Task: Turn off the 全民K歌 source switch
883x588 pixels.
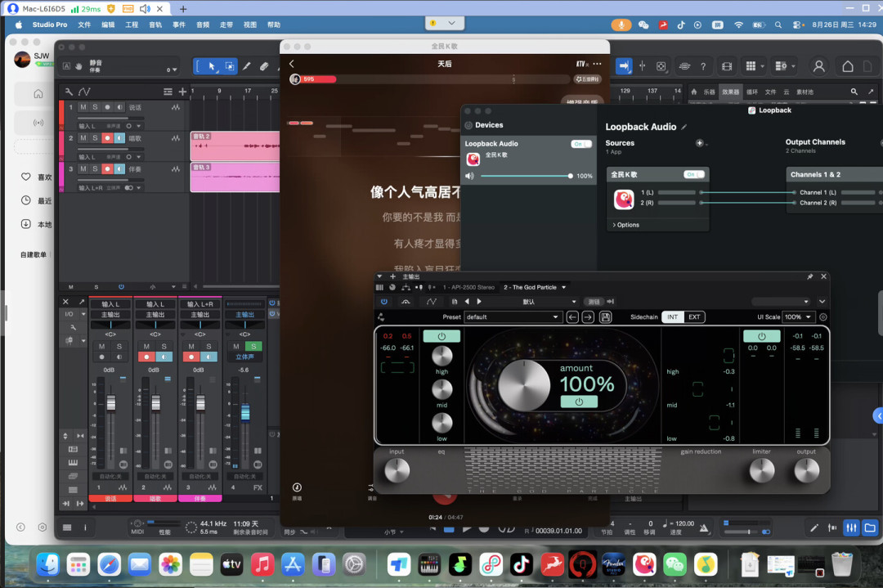Action: (694, 174)
